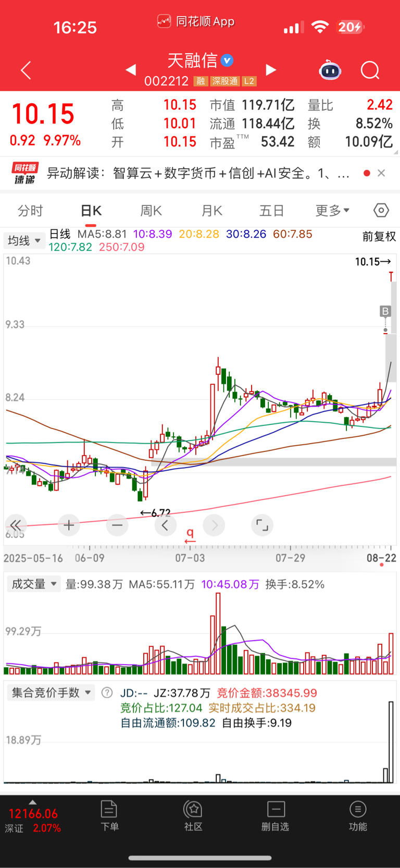400x868 pixels.
Task: Tap the 自由流通额:109.82 value
Action: 168,723
